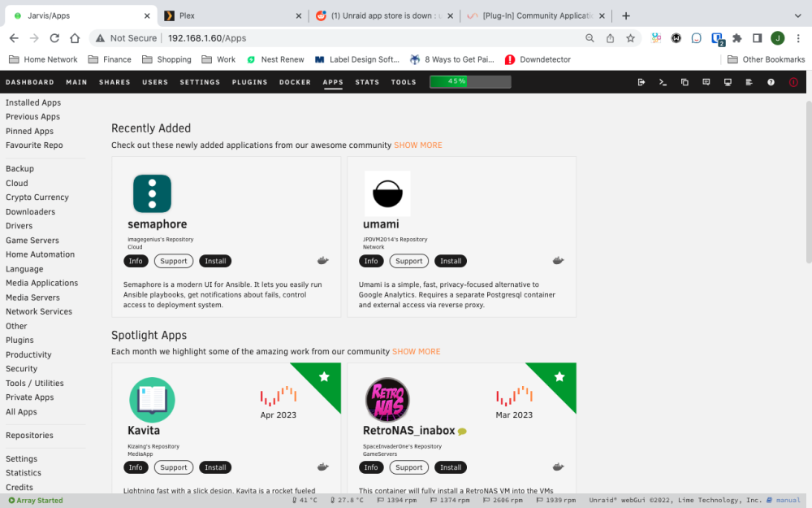Click the RetroNAS Mar 2023 trend chart icon
This screenshot has width=812, height=508.
point(514,396)
